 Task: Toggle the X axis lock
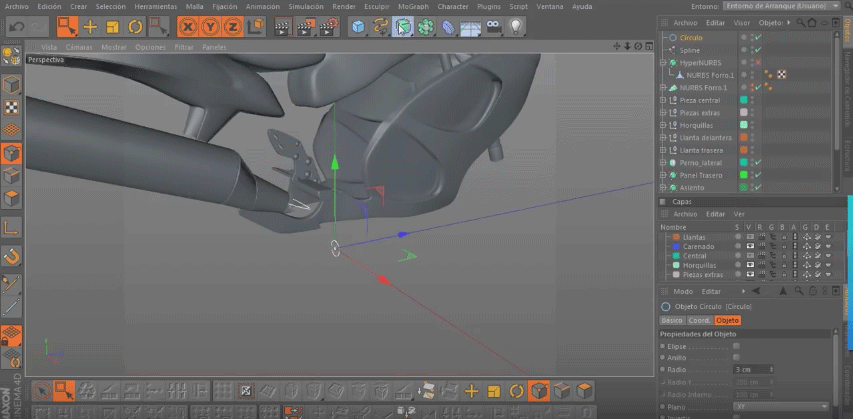coord(189,27)
